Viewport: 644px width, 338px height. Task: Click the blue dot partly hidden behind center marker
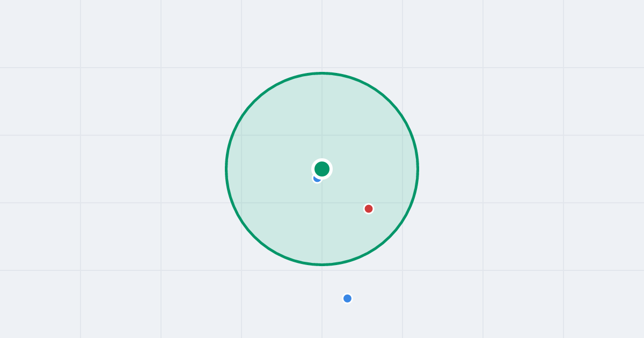tap(316, 179)
